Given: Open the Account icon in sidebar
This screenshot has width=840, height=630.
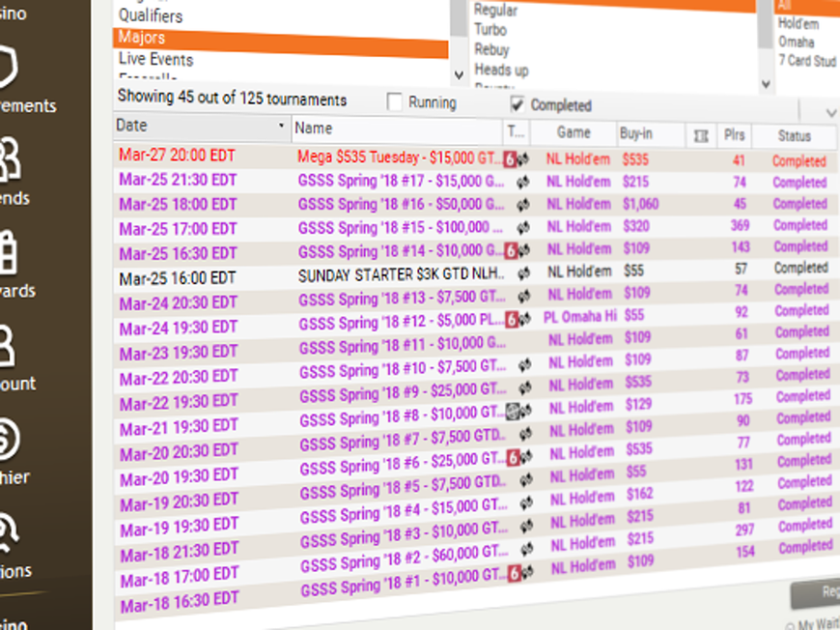Looking at the screenshot, I should coord(7,347).
